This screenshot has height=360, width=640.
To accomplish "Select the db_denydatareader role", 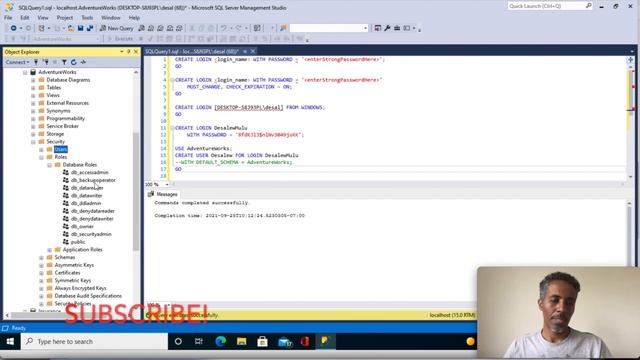I will (x=93, y=211).
